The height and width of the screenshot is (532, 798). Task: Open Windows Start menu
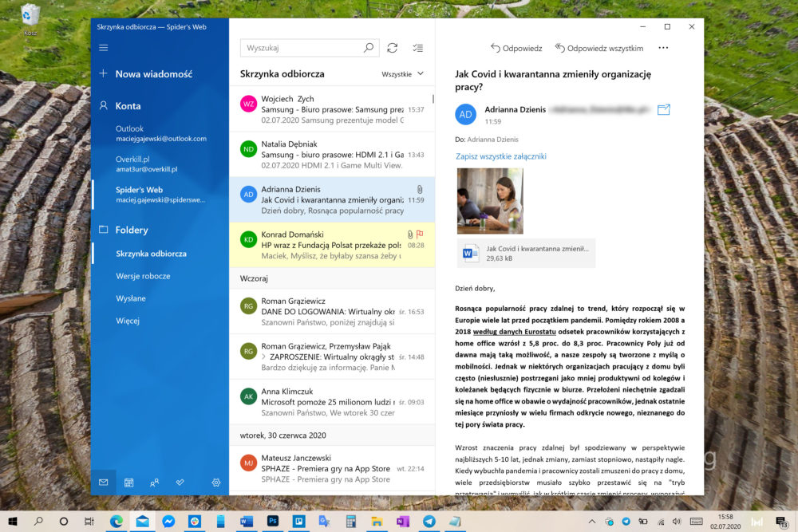[x=13, y=522]
